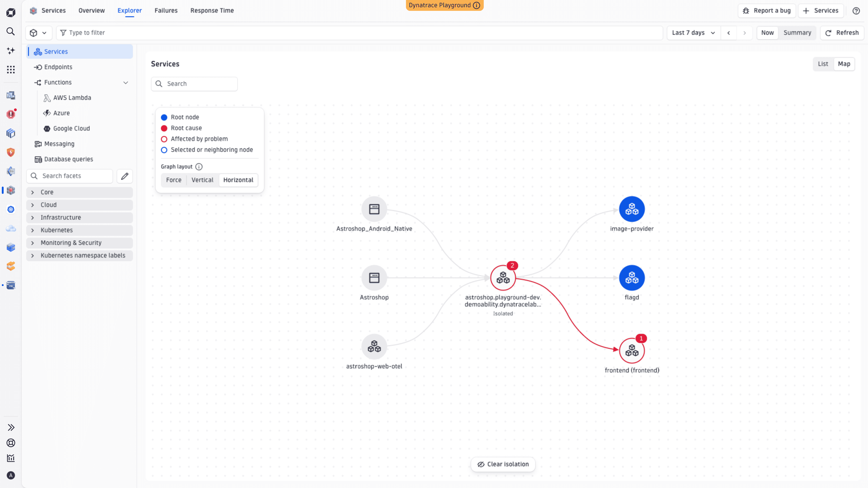Open the orange stacked-blocks app icon

click(x=11, y=266)
